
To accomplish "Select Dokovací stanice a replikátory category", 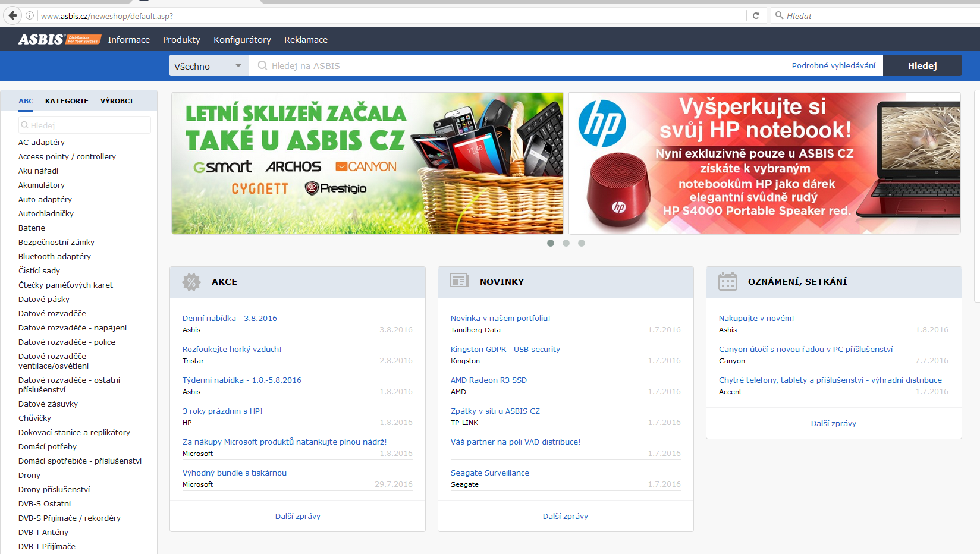I will pos(74,433).
